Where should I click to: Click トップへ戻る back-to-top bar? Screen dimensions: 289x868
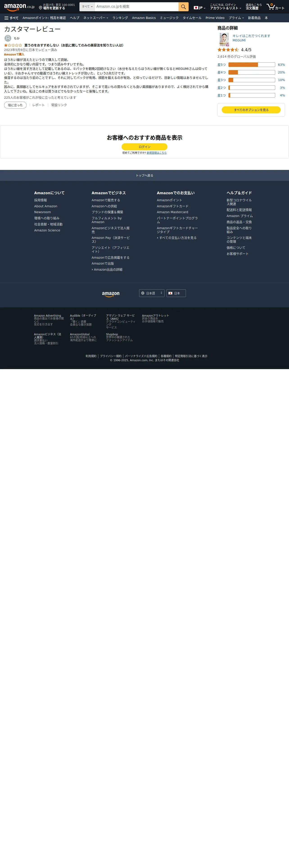click(144, 176)
